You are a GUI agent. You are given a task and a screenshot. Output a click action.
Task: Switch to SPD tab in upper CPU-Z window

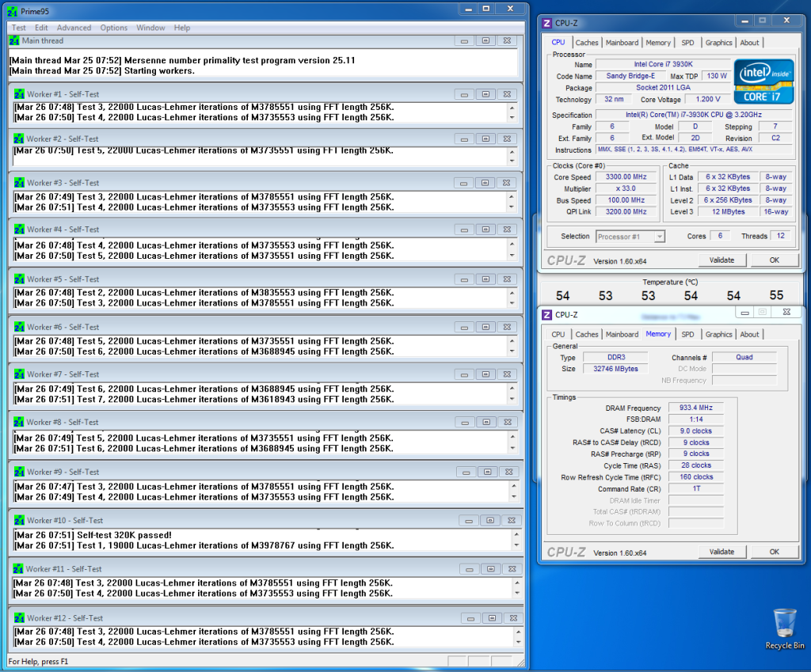point(687,43)
